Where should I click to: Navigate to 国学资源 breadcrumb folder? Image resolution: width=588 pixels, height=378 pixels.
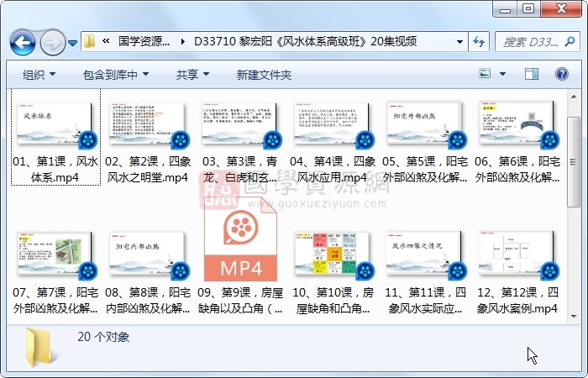pos(144,41)
